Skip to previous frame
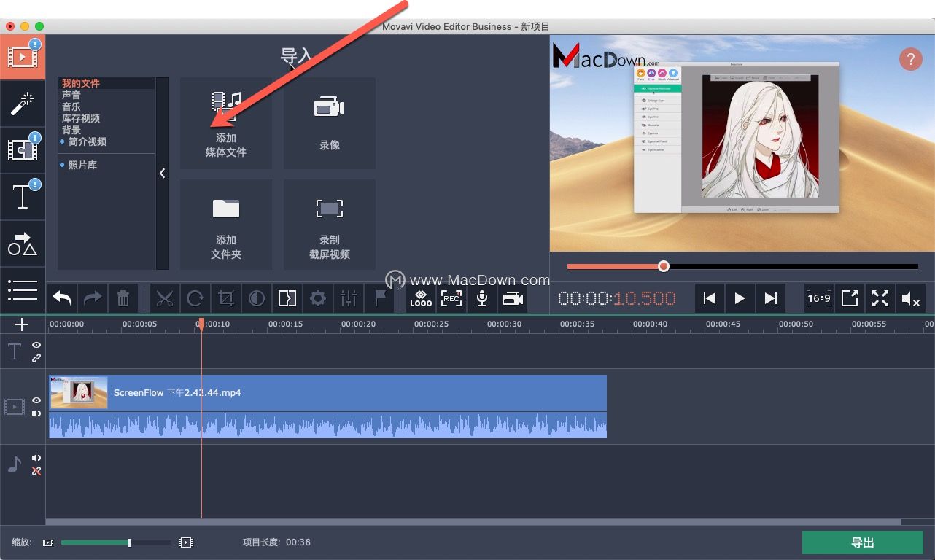The image size is (935, 560). [x=709, y=298]
